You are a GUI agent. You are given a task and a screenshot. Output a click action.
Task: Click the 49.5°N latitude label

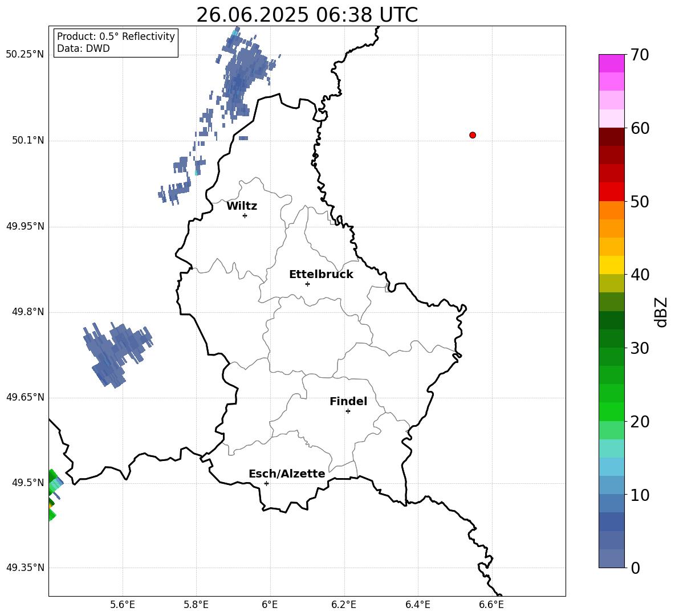[28, 483]
